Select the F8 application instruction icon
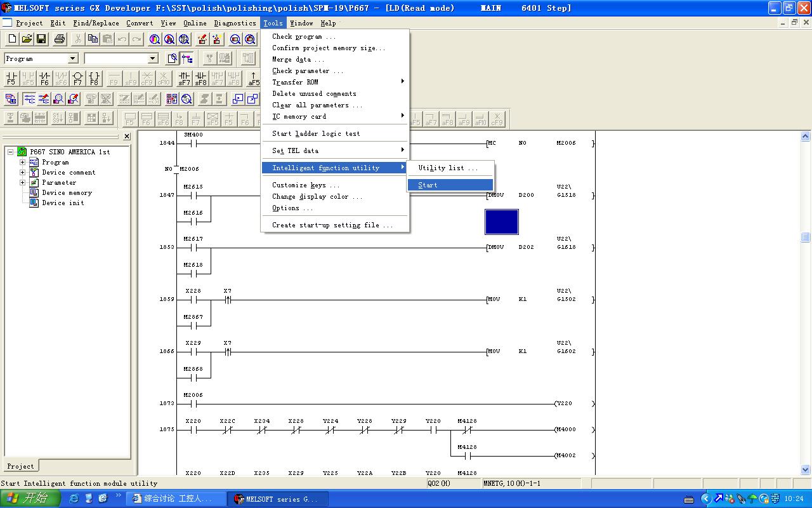 [94, 79]
